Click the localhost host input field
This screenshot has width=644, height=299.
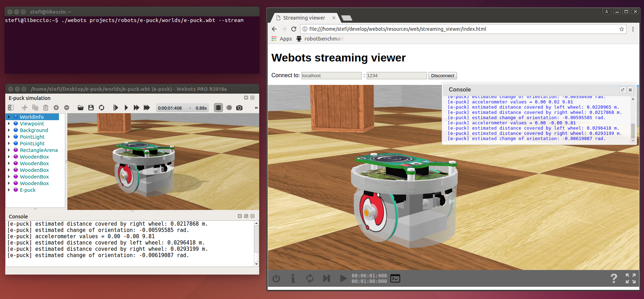[x=331, y=75]
